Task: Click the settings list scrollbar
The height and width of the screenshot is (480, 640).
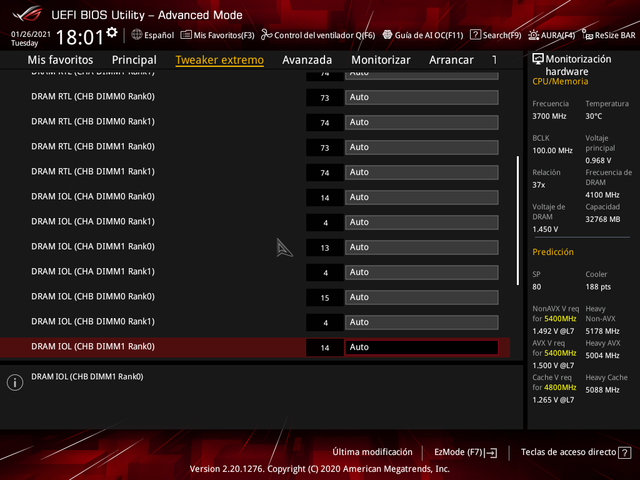Action: pos(518,220)
